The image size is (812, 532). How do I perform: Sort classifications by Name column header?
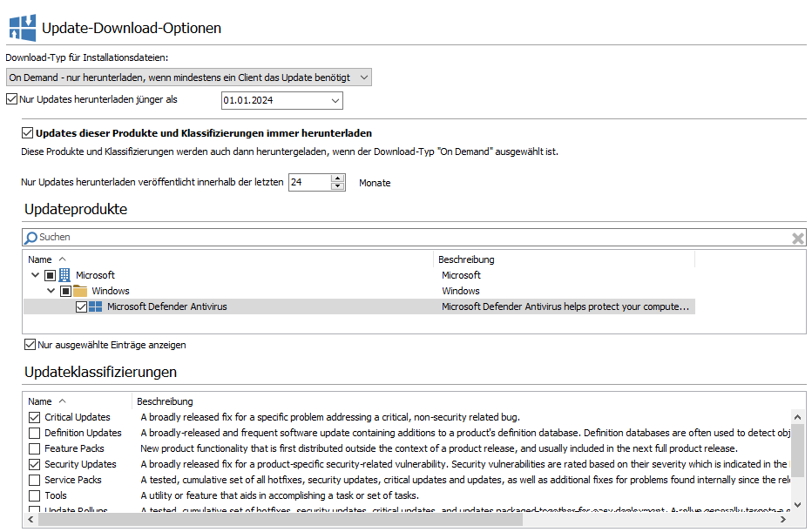[x=40, y=401]
